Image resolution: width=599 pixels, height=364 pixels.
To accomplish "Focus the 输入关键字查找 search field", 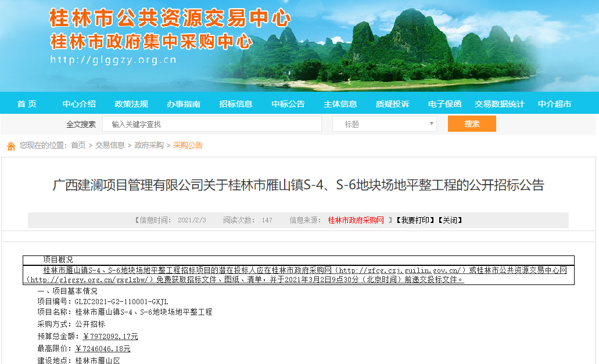I will pos(212,124).
